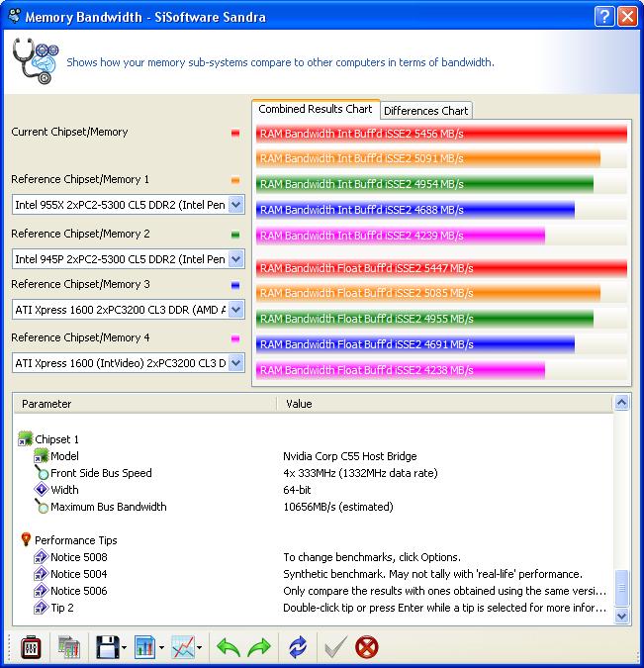Select the green Float Buff'd 4955 MB/s bar
The width and height of the screenshot is (644, 668).
point(424,319)
